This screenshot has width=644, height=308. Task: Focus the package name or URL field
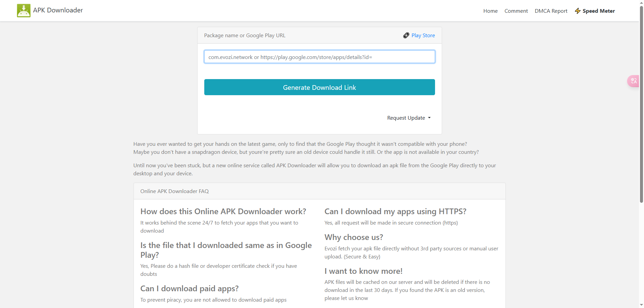[x=319, y=57]
